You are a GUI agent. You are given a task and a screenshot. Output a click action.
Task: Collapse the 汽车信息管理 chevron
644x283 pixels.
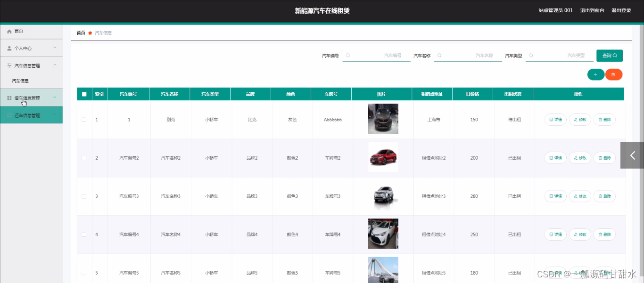pos(55,65)
